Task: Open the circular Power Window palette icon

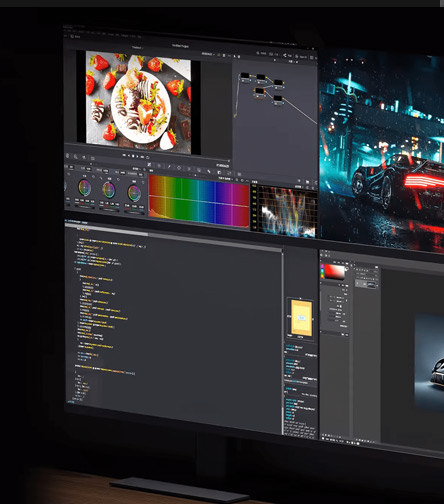Action: pos(179,168)
